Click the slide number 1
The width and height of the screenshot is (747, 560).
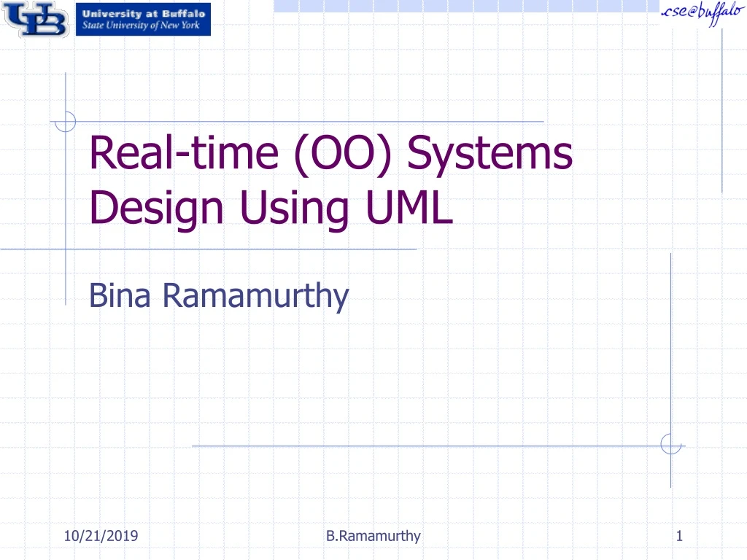click(678, 534)
